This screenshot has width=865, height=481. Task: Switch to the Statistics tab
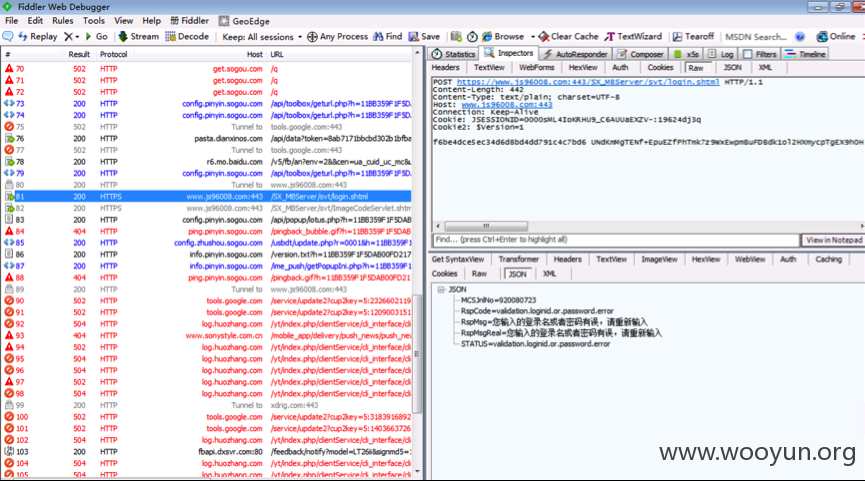(453, 54)
